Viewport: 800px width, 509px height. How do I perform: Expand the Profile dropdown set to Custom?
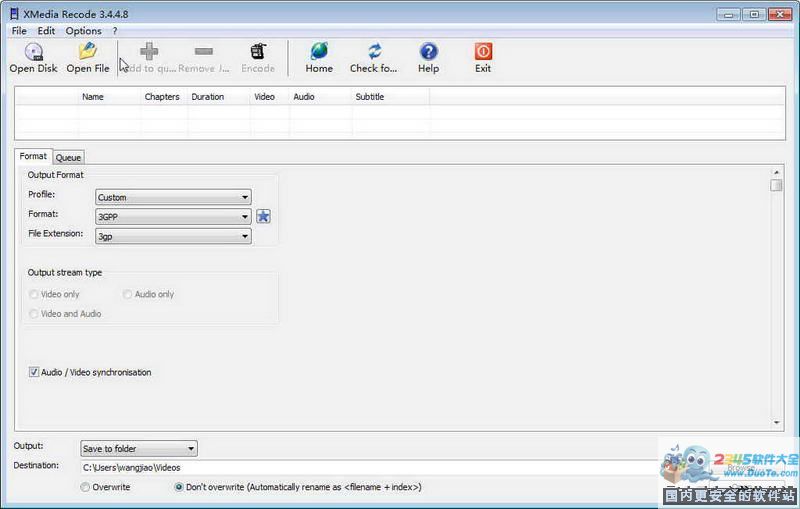[x=173, y=197]
